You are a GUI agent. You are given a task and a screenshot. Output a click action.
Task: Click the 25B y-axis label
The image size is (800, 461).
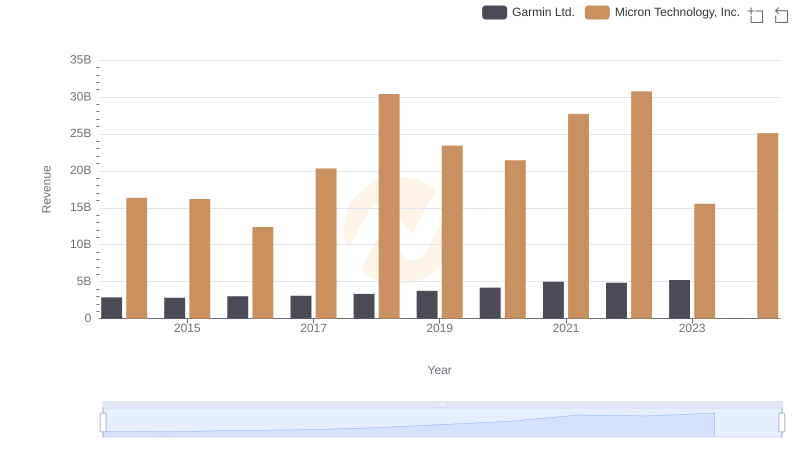[81, 134]
